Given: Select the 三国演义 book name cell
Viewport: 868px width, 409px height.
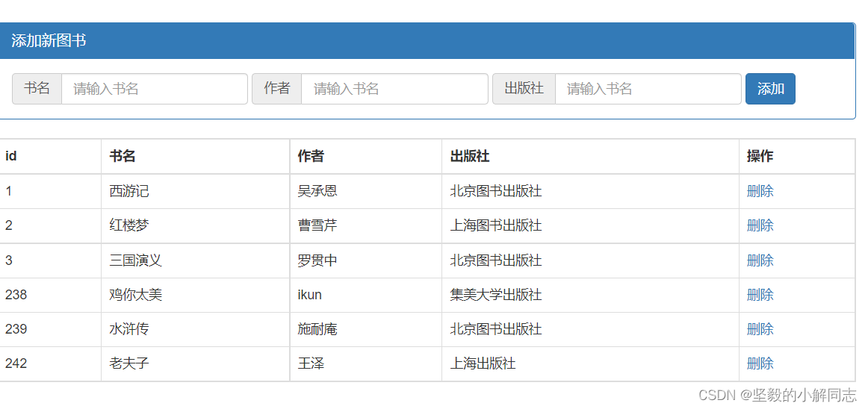Looking at the screenshot, I should coord(196,260).
